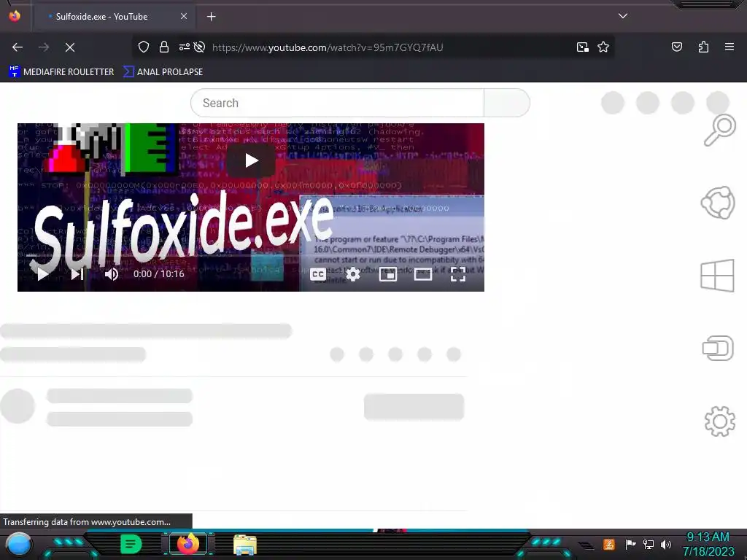Open Action Center flag tray icon

pyautogui.click(x=630, y=544)
